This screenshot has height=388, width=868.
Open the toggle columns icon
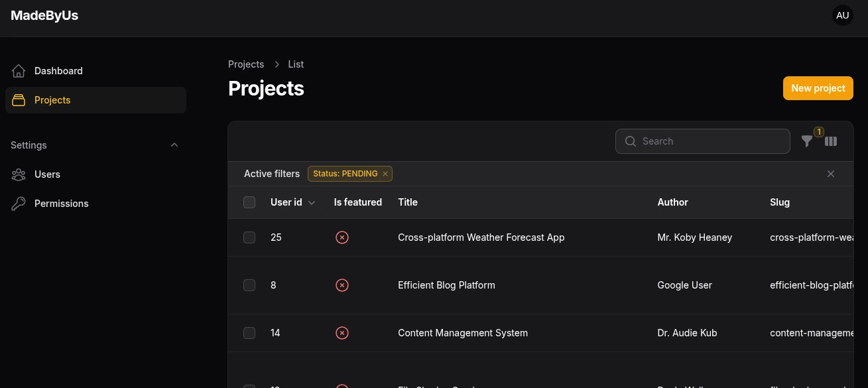[831, 141]
